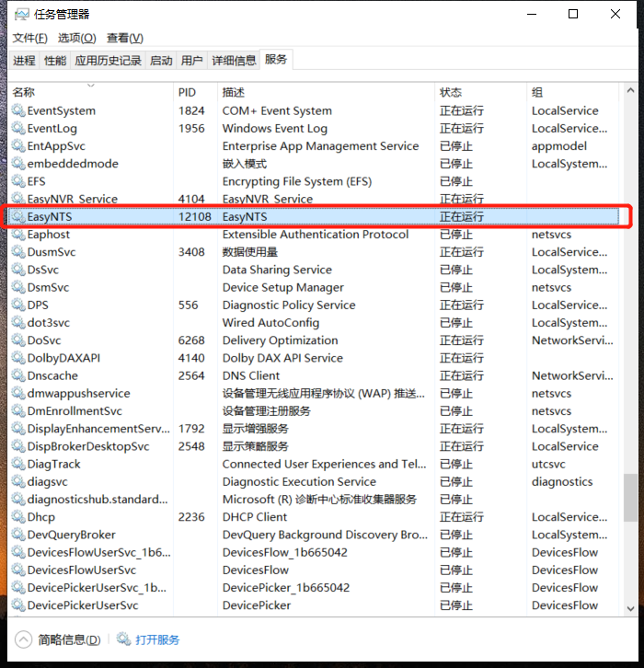Select the Dnscache service icon
644x668 pixels.
tap(18, 375)
